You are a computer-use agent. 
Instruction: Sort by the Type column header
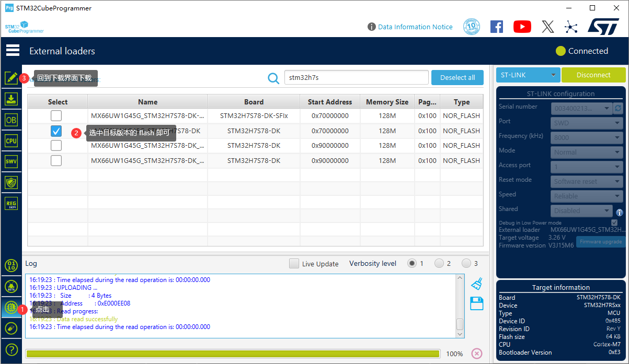(x=462, y=102)
